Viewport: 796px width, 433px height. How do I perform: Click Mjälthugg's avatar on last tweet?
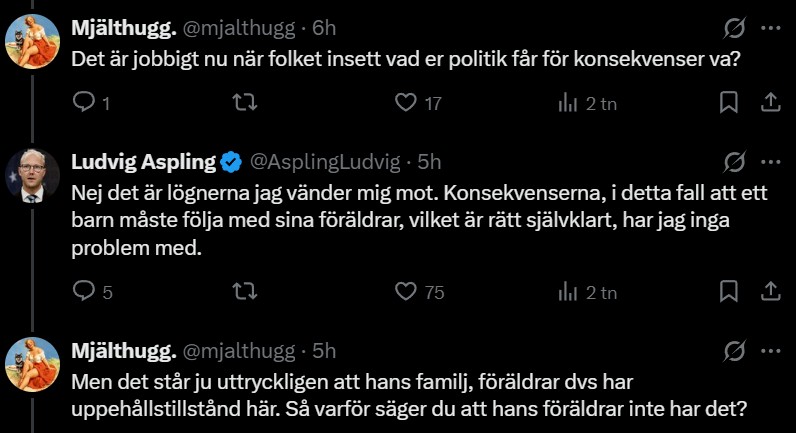pos(32,367)
